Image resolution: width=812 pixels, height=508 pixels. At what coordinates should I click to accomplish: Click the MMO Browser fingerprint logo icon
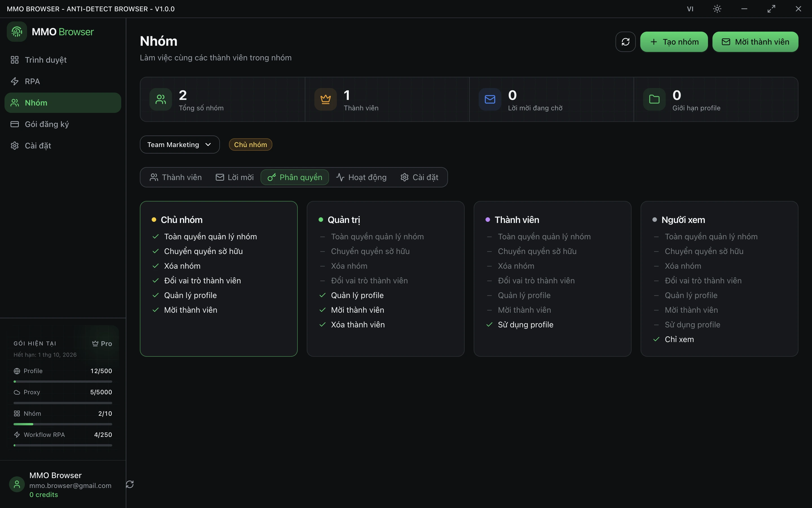tap(17, 32)
